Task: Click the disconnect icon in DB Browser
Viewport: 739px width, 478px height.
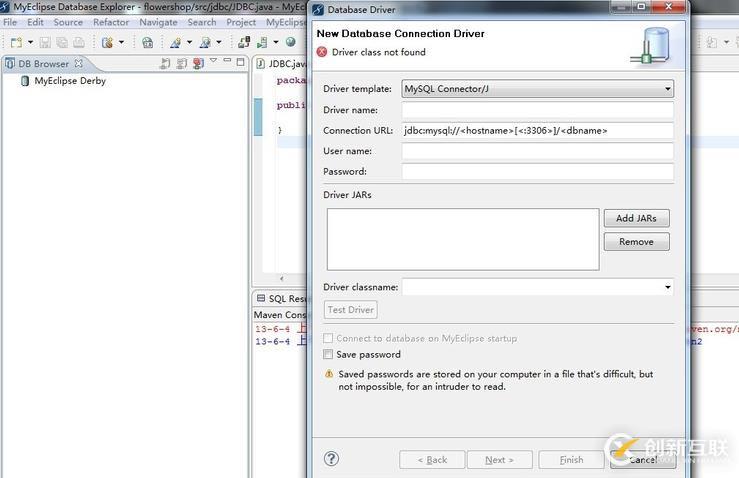Action: tap(181, 63)
